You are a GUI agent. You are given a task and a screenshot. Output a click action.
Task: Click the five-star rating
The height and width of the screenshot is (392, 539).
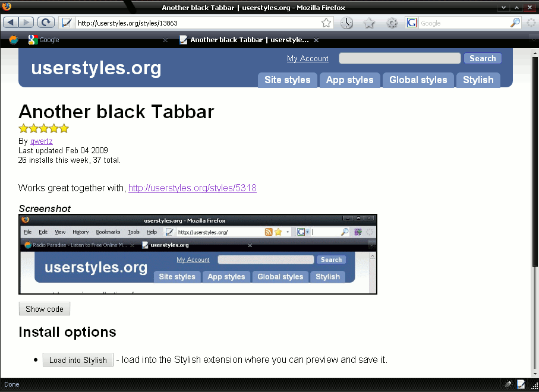click(43, 128)
